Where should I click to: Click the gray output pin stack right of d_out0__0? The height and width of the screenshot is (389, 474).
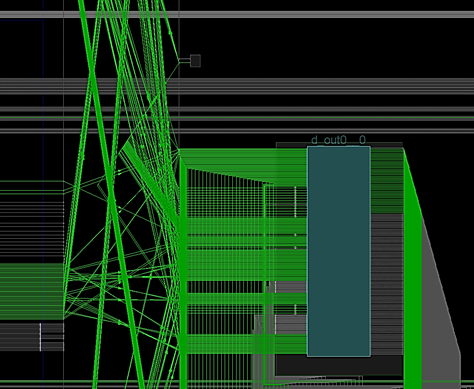pos(387,284)
